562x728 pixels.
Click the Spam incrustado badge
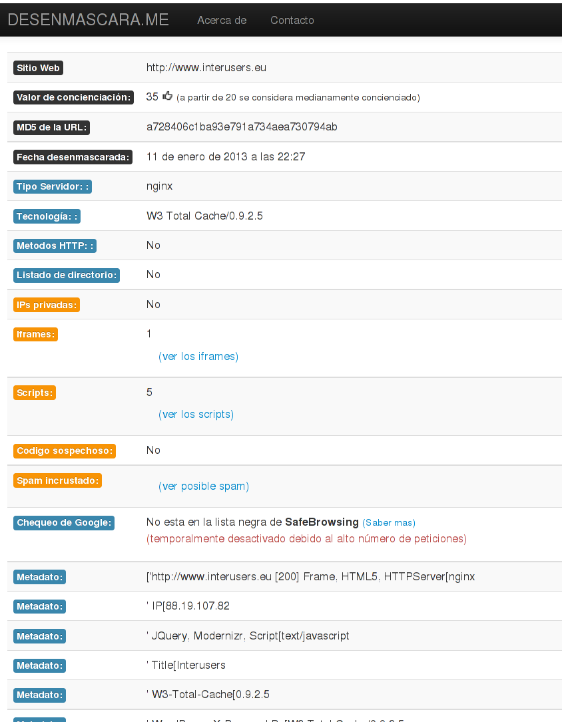[x=57, y=480]
